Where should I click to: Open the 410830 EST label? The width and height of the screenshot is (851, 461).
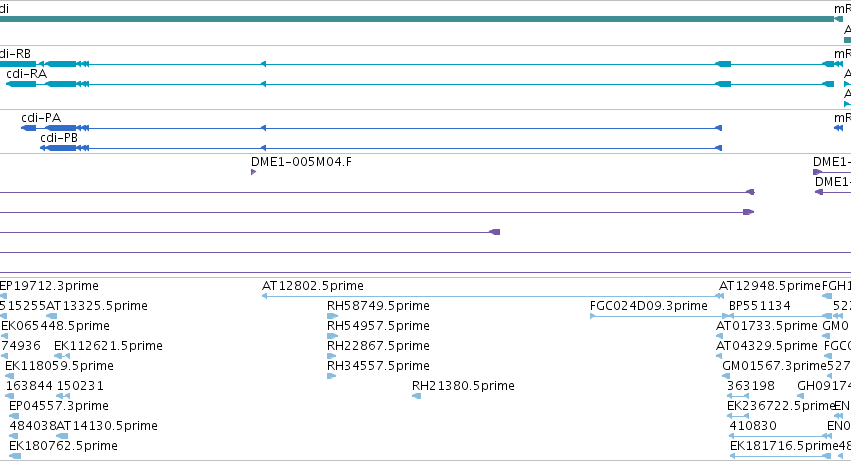pyautogui.click(x=753, y=426)
